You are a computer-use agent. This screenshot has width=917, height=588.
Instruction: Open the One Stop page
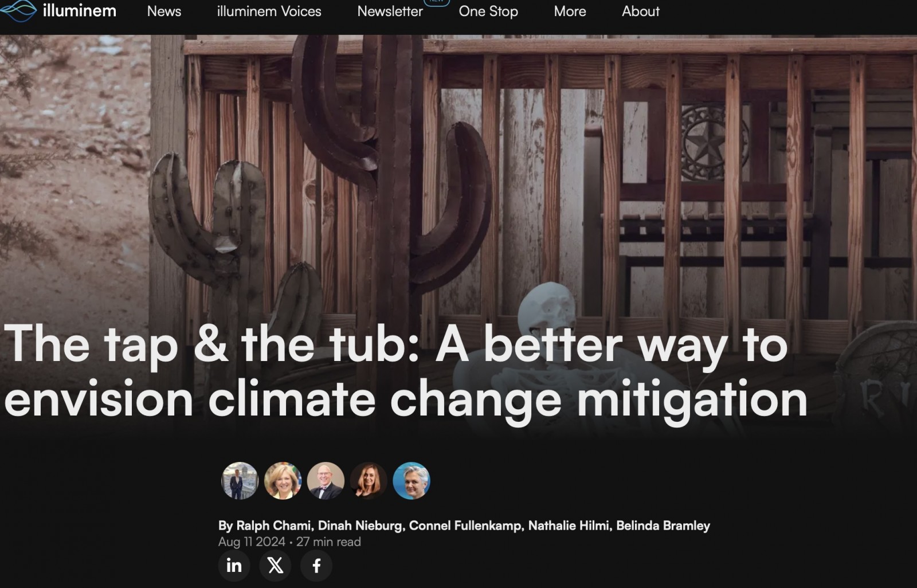(488, 11)
